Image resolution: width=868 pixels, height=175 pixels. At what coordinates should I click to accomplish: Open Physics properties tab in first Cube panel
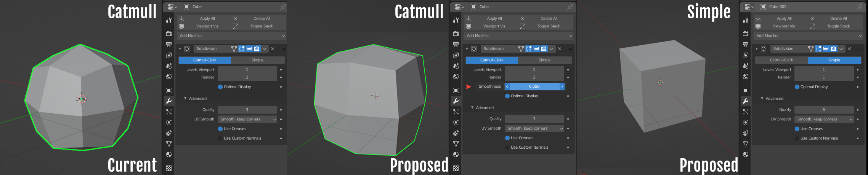169,122
